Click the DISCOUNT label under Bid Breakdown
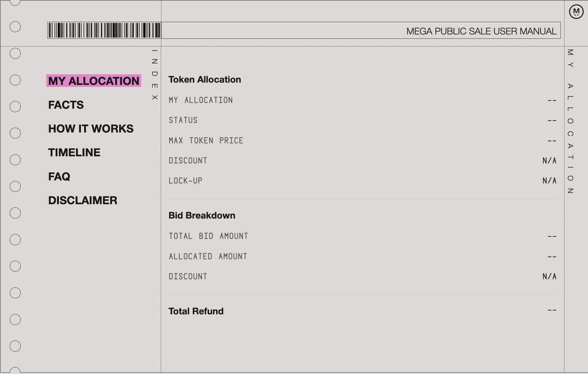588x374 pixels. click(x=187, y=276)
